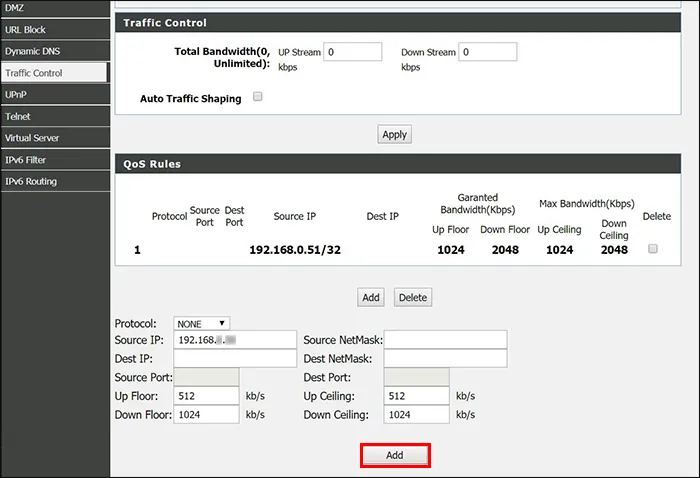Viewport: 700px width, 478px height.
Task: Click the Down Stream bandwidth field
Action: 488,52
